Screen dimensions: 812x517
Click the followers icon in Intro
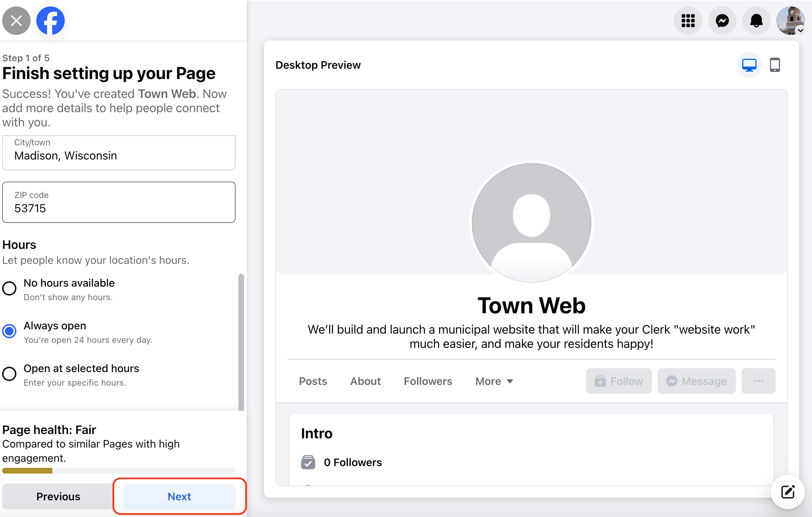(x=308, y=462)
